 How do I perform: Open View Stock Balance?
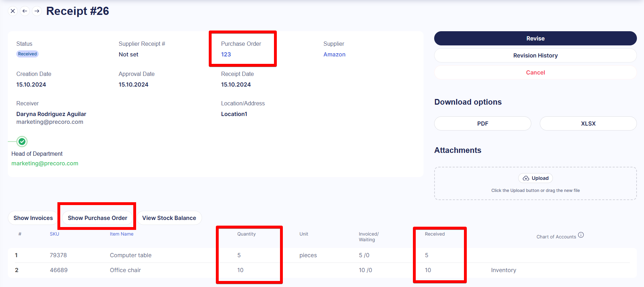coord(169,218)
